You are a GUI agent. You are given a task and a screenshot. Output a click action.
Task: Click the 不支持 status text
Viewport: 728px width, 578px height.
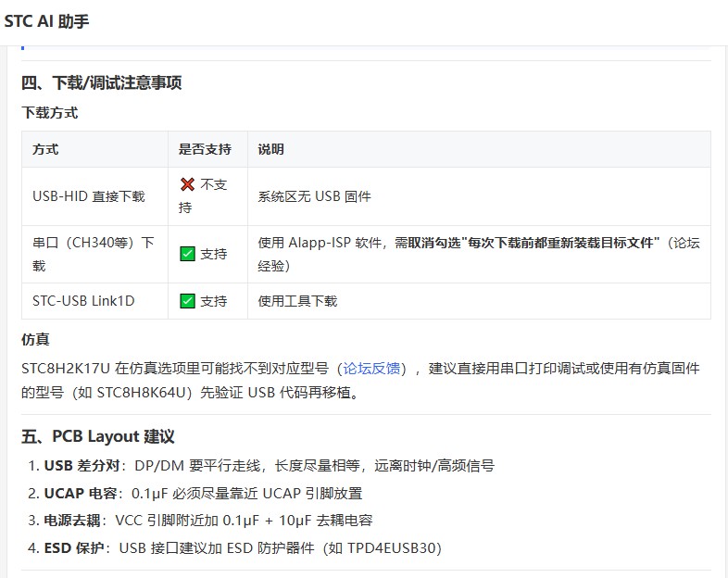coord(204,196)
